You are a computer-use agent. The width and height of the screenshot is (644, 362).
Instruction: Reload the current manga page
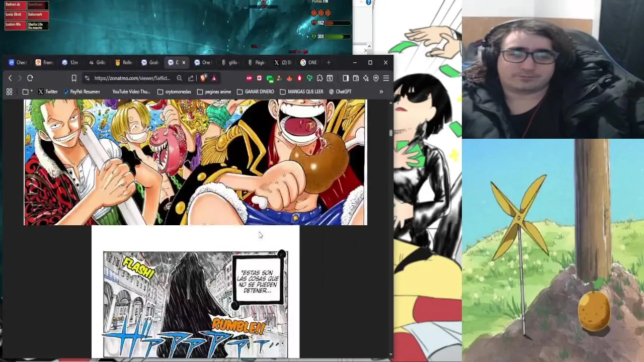[30, 78]
